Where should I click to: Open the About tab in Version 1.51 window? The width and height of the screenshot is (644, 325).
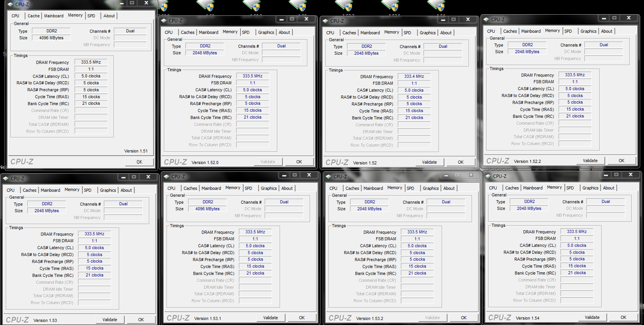(x=109, y=16)
